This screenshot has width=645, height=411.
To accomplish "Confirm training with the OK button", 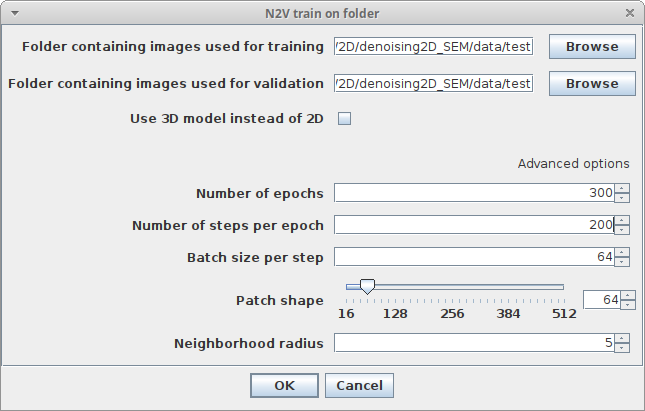I will tap(284, 385).
